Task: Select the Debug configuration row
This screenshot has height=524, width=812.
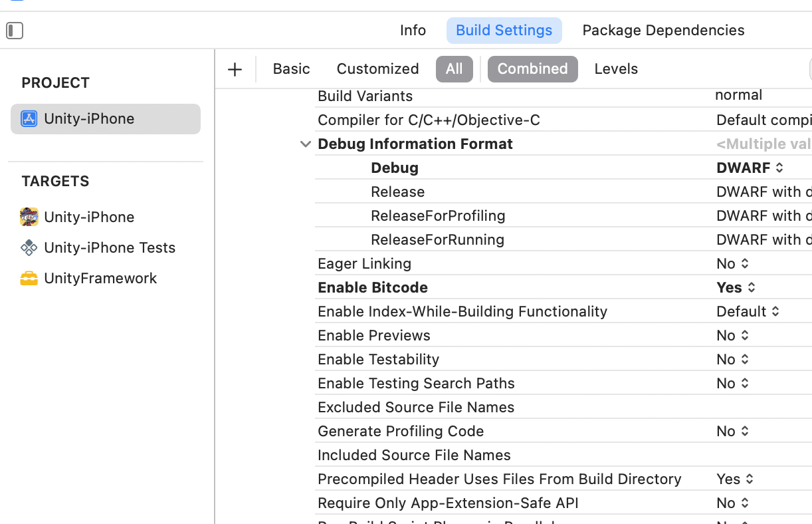Action: pyautogui.click(x=563, y=168)
